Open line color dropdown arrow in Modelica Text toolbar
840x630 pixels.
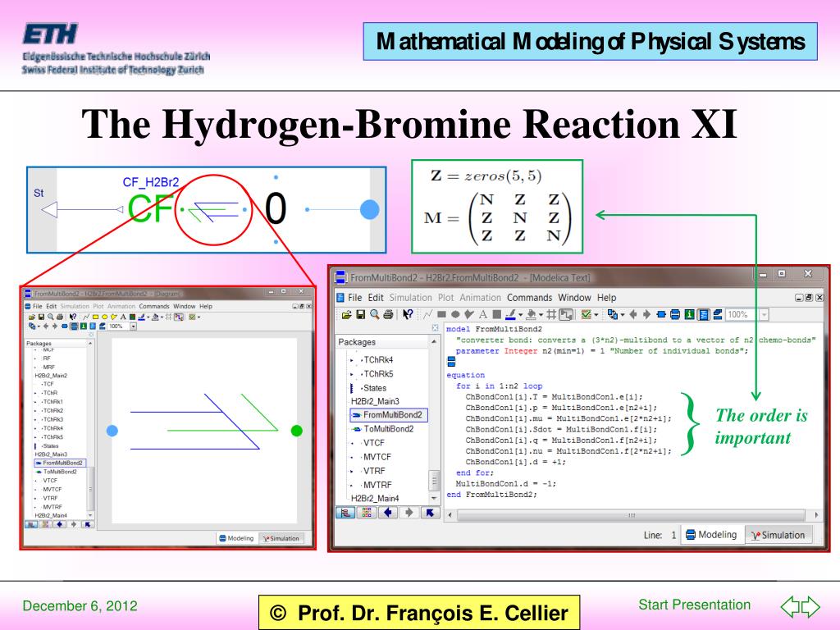(x=520, y=315)
